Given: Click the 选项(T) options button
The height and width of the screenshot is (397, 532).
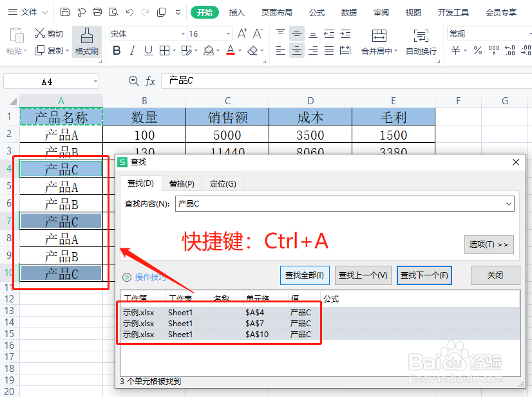Looking at the screenshot, I should pos(489,245).
